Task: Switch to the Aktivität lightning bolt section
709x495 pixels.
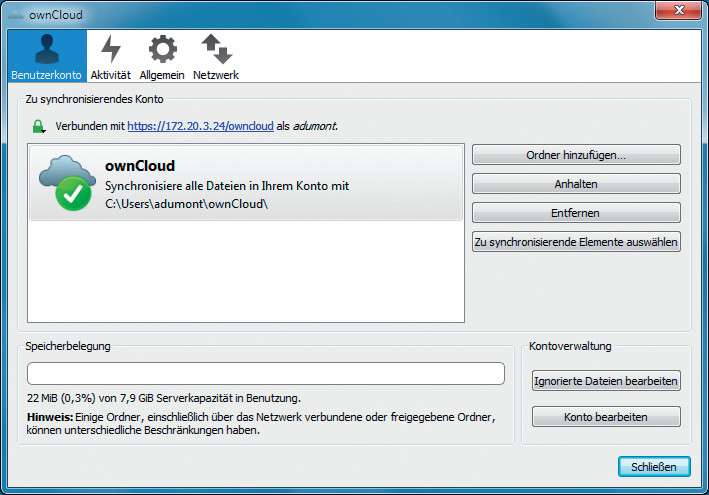Action: pos(110,57)
